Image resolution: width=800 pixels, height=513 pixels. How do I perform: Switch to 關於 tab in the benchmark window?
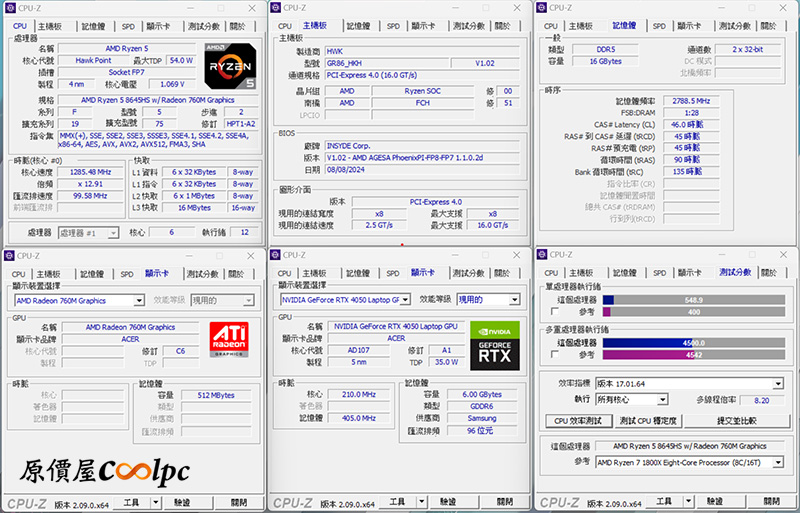point(769,273)
